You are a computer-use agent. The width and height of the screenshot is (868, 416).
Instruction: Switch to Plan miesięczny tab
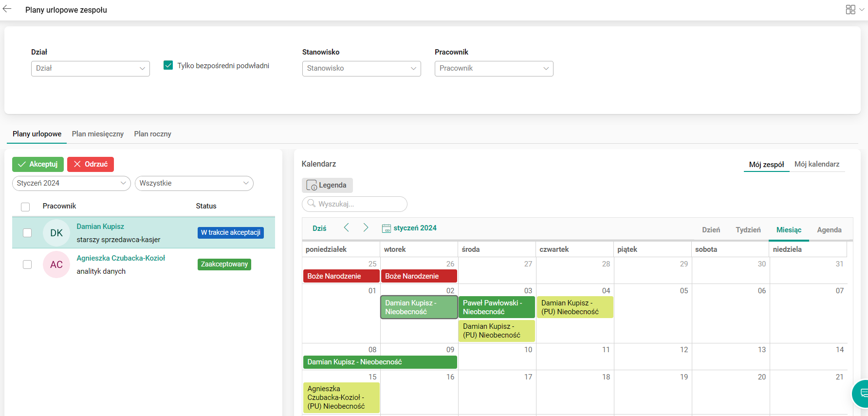[98, 134]
